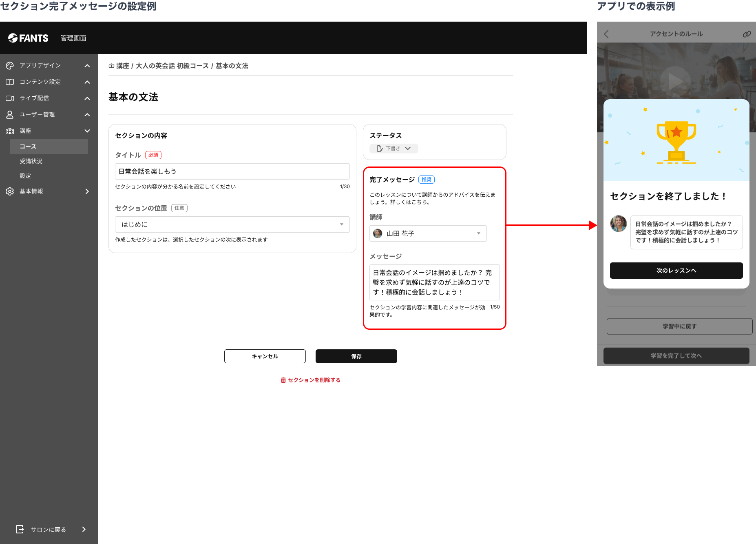The width and height of the screenshot is (756, 544).
Task: Open the アプリデザイン menu item
Action: pyautogui.click(x=40, y=65)
